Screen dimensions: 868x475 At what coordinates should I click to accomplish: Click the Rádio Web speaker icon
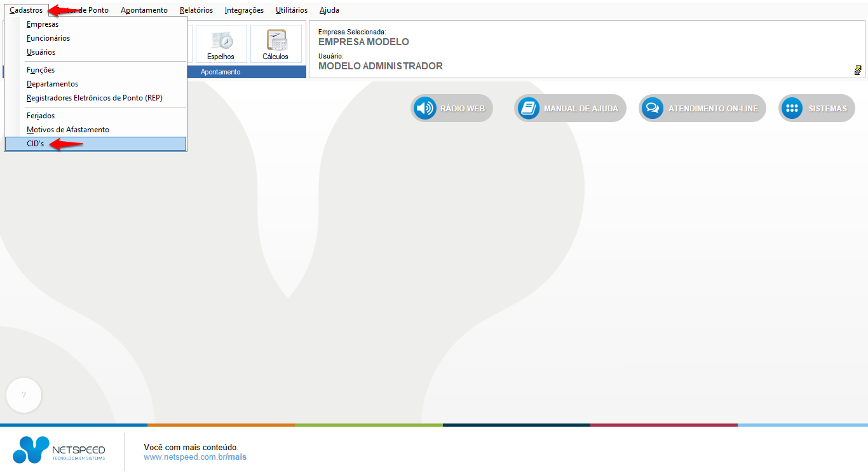(424, 109)
